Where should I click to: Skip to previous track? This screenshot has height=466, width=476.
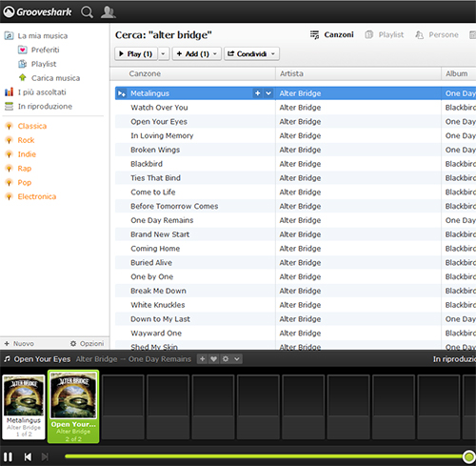(x=28, y=456)
